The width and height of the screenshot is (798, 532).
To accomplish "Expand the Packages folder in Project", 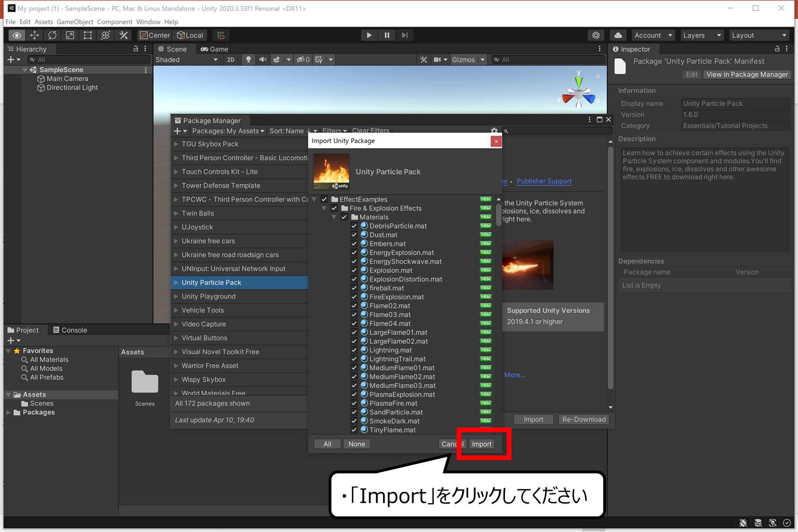I will pos(9,412).
